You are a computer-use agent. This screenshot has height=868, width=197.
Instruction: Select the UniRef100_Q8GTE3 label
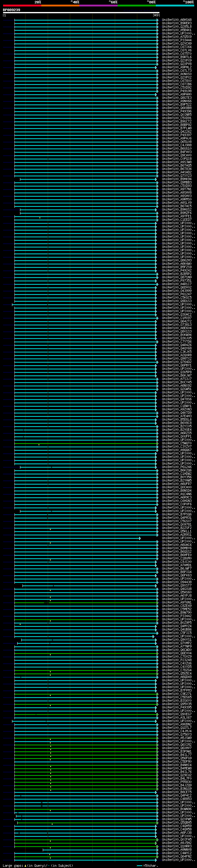point(177,98)
